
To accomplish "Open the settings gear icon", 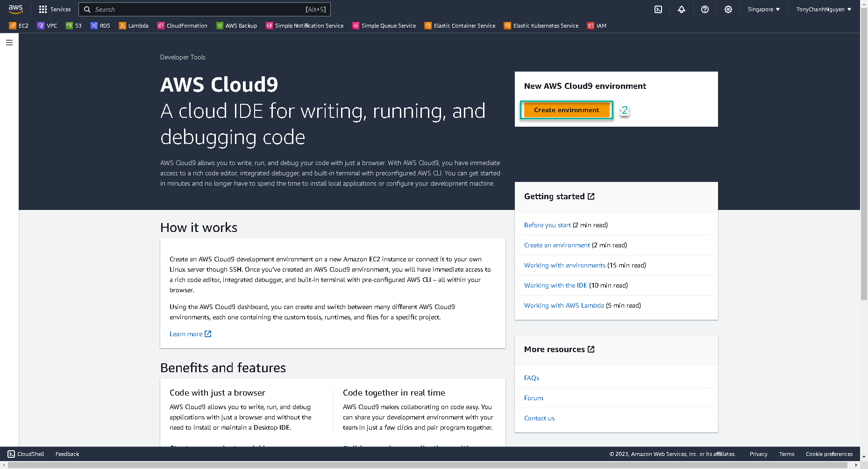I will click(x=728, y=9).
